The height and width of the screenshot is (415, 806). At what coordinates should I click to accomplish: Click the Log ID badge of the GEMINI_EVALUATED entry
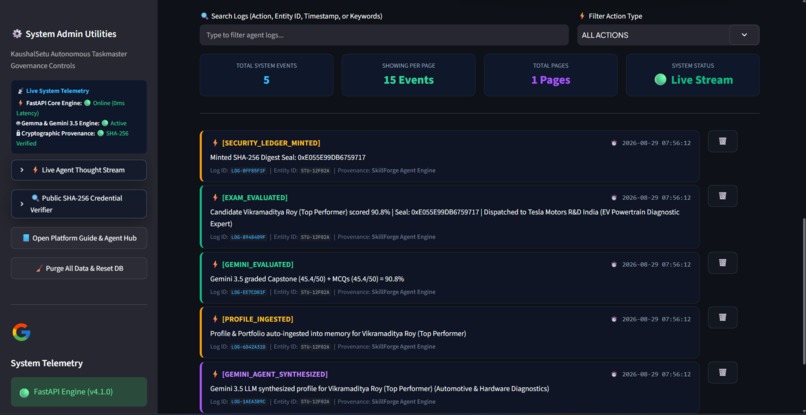tap(248, 292)
